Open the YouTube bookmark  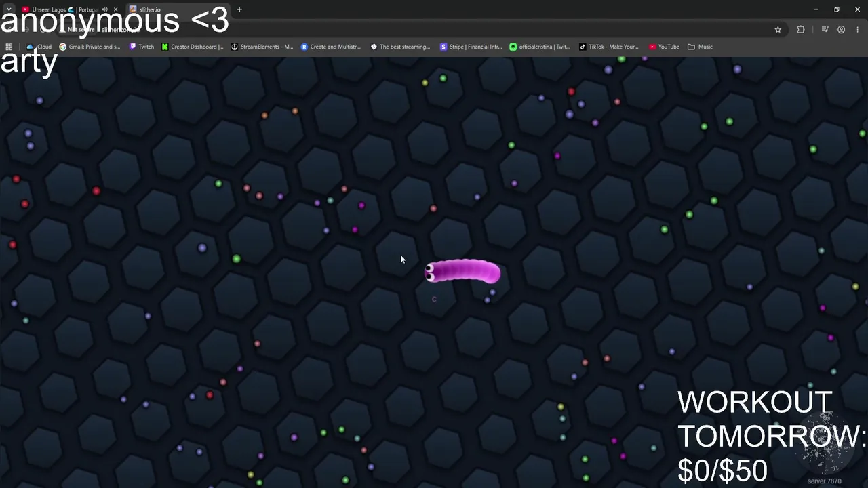(664, 47)
